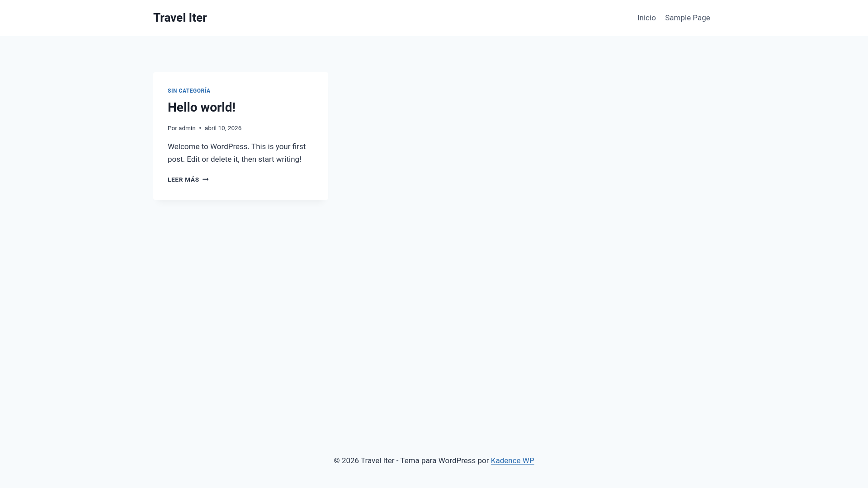Open the Sin Categoría category link
This screenshot has height=488, width=868.
pos(189,91)
